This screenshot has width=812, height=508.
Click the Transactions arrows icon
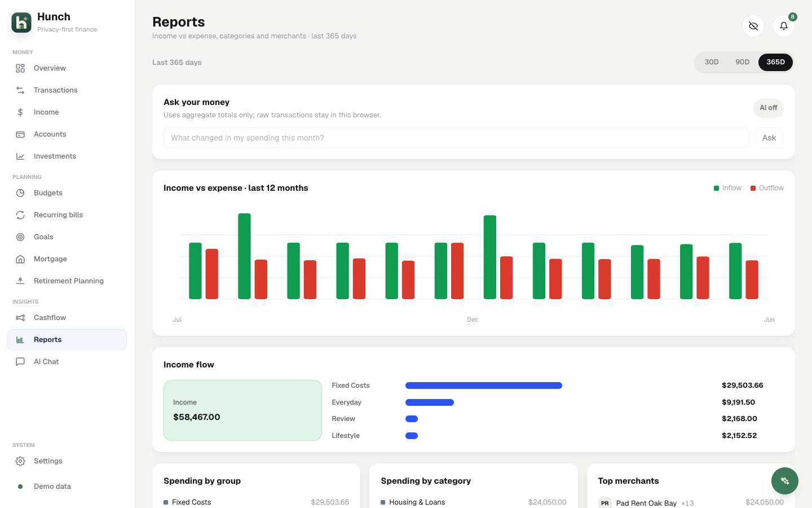tap(20, 90)
